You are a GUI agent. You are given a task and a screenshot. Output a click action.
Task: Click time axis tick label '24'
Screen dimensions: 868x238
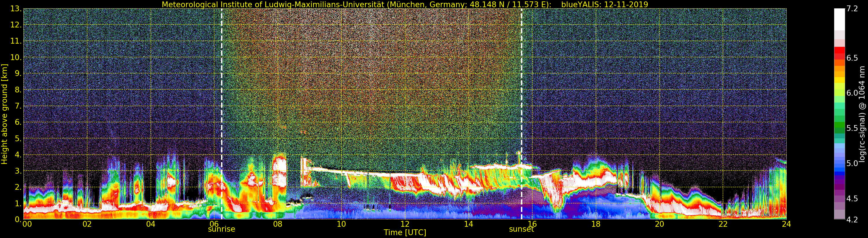(786, 224)
